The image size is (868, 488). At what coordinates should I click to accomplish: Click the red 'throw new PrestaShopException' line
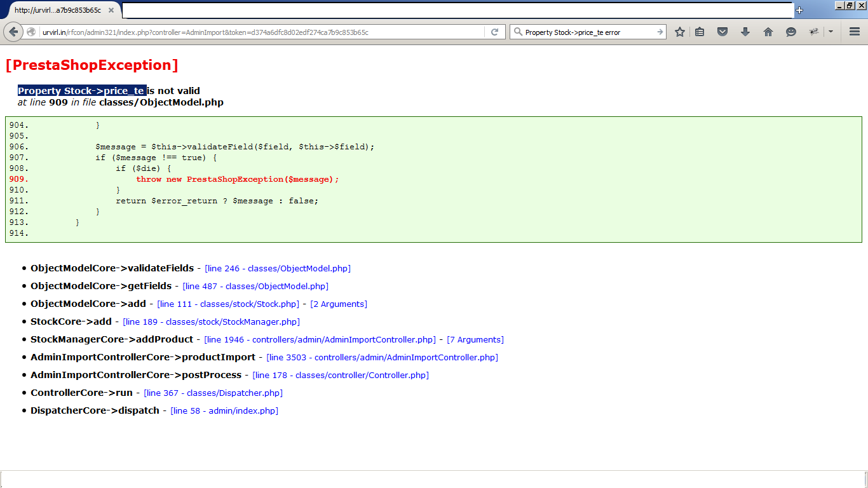(238, 179)
